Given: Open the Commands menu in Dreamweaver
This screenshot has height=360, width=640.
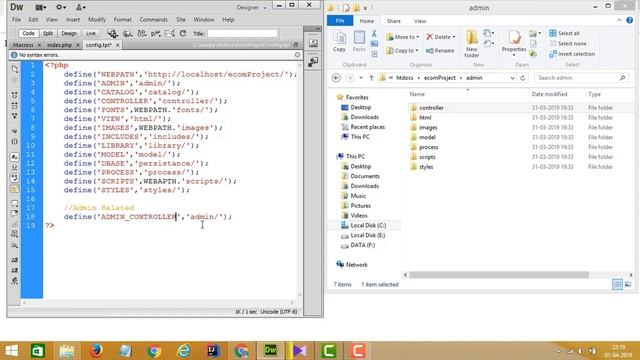Looking at the screenshot, I should click(153, 20).
